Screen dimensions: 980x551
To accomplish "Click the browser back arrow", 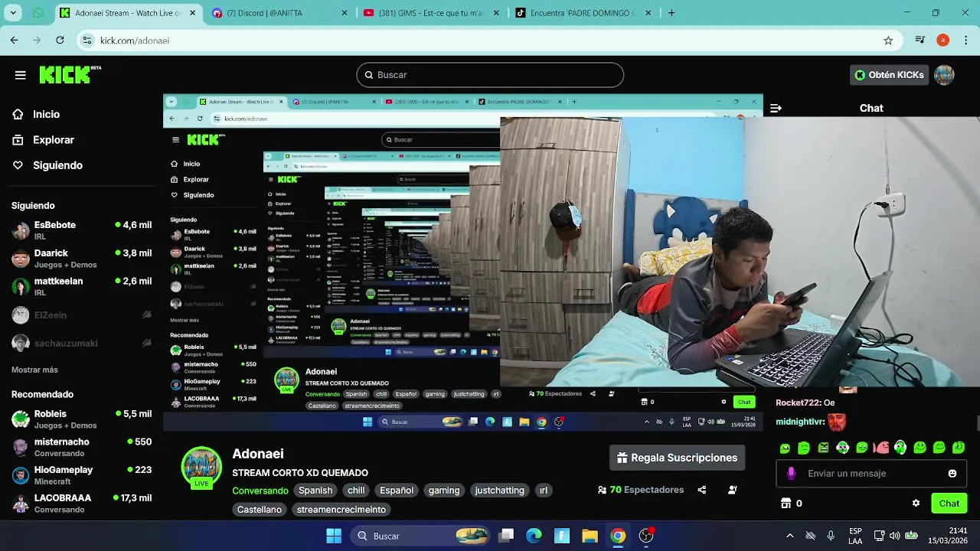I will [14, 40].
